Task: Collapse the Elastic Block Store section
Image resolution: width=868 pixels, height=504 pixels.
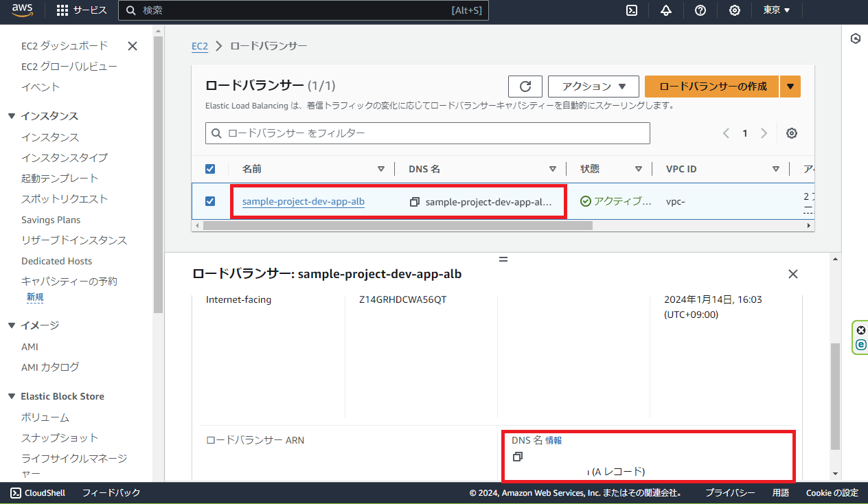Action: tap(12, 396)
